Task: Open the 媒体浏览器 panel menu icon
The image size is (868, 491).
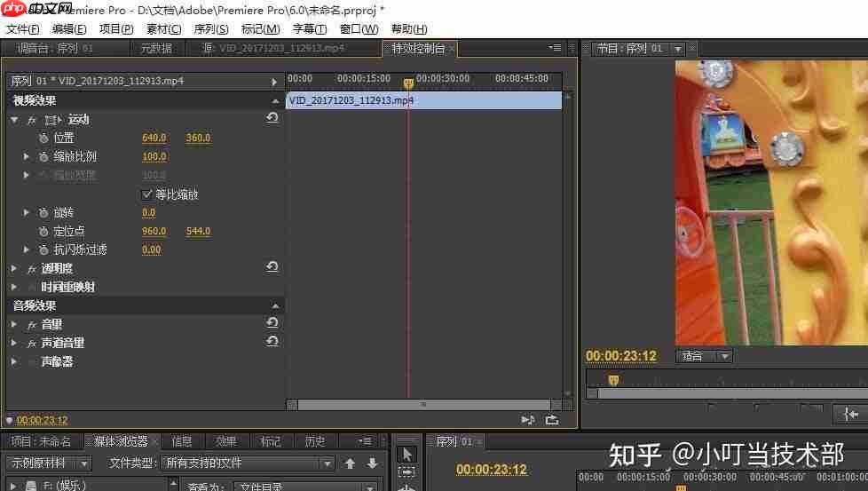Action: pyautogui.click(x=364, y=441)
